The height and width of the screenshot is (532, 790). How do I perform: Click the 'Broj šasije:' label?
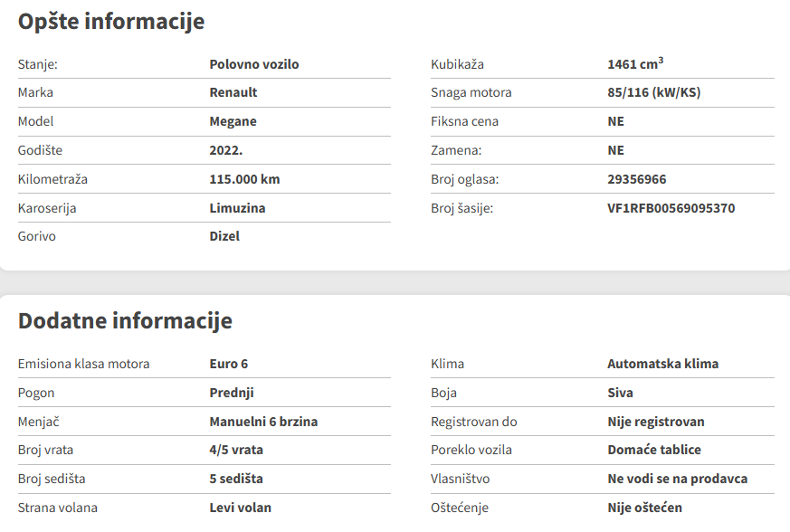point(462,208)
